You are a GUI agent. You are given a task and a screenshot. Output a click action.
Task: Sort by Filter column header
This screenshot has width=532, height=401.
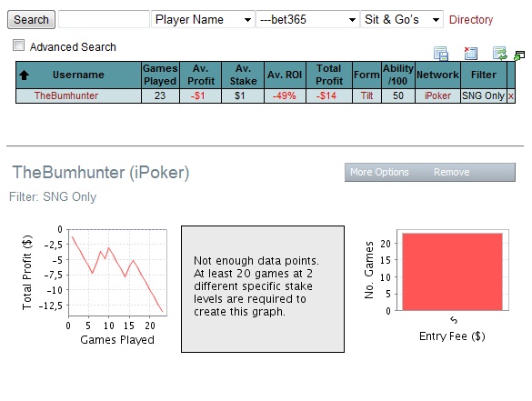[x=484, y=75]
